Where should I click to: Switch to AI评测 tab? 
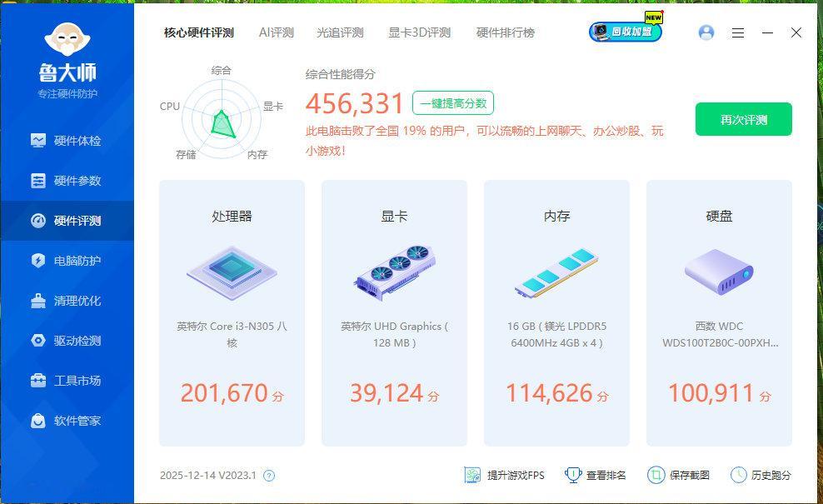(x=276, y=32)
